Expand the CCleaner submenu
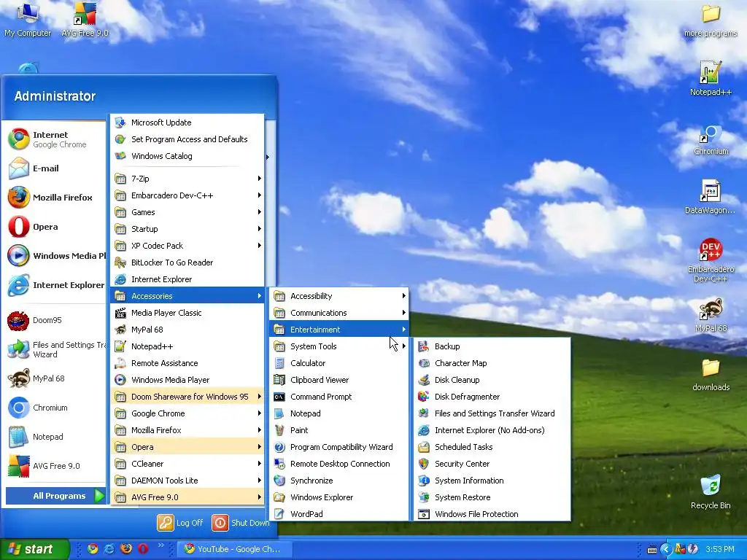Screen dimensions: 747x560 [187, 464]
